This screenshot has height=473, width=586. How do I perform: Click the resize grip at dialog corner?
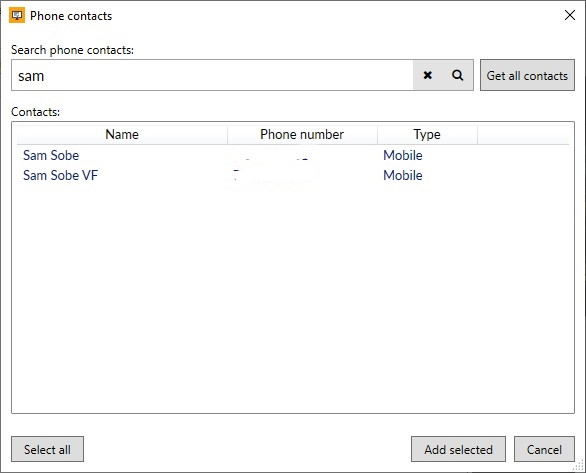579,466
